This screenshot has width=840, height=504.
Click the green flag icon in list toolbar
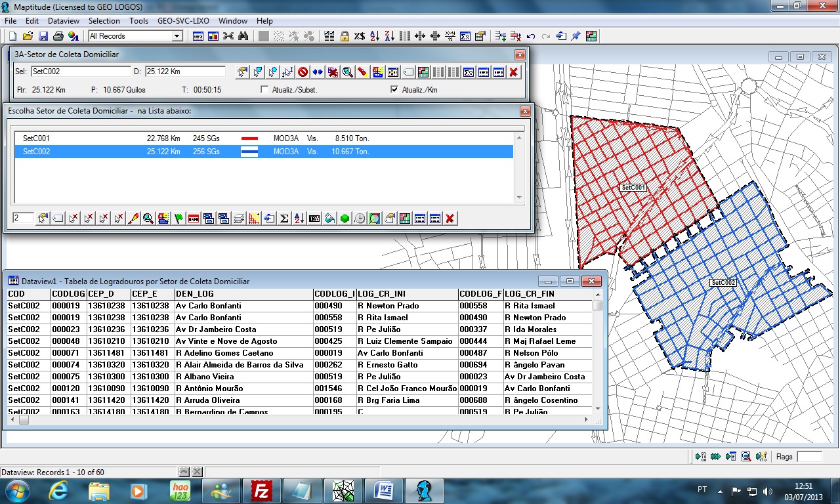click(178, 219)
